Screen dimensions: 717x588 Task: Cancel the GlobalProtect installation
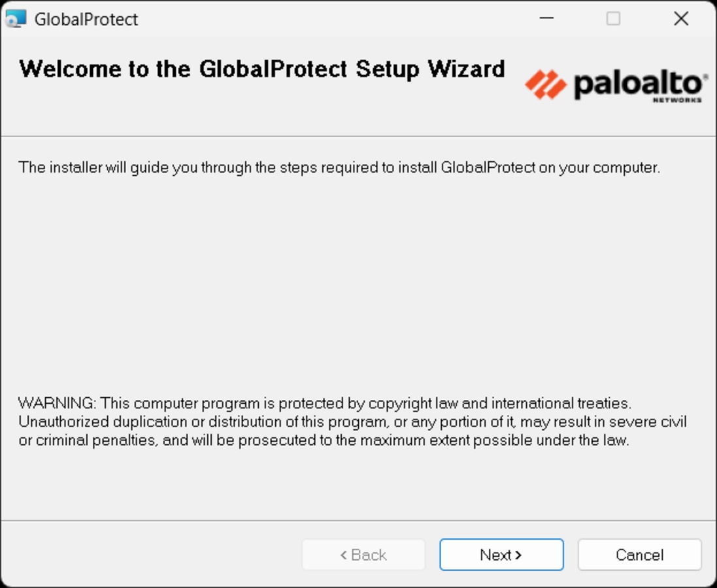[639, 555]
